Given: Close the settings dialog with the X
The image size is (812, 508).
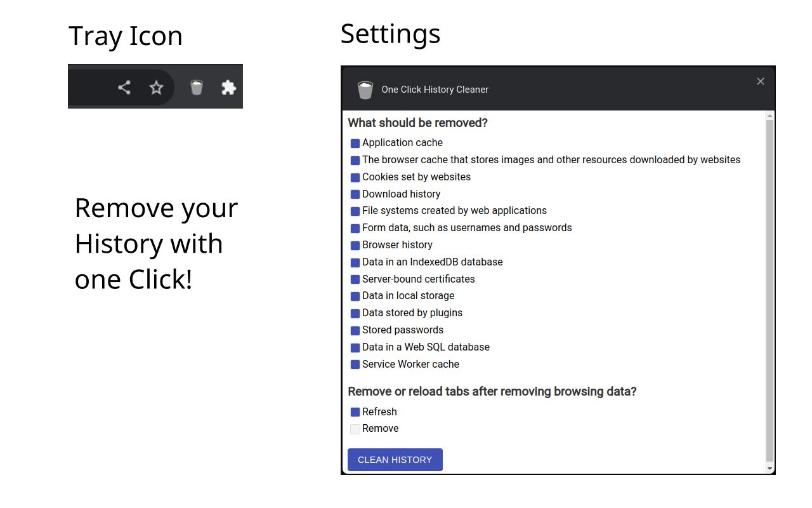Looking at the screenshot, I should coord(760,81).
